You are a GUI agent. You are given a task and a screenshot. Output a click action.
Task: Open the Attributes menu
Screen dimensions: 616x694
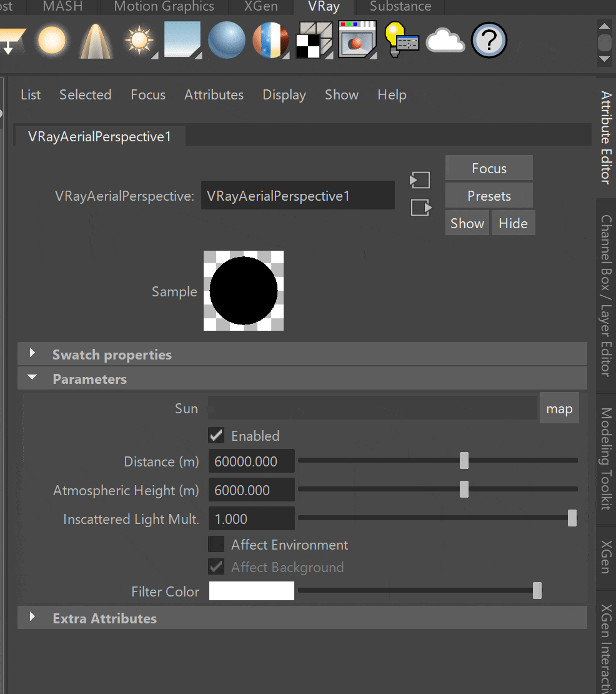coord(214,94)
